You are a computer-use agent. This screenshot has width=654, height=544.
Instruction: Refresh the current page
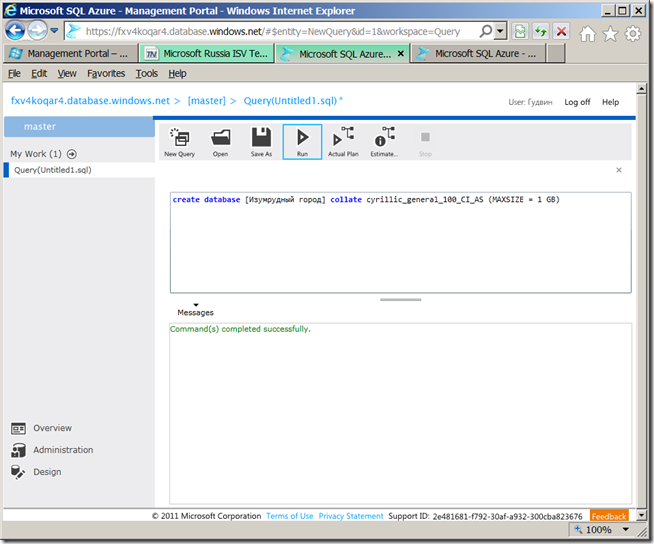coord(541,31)
